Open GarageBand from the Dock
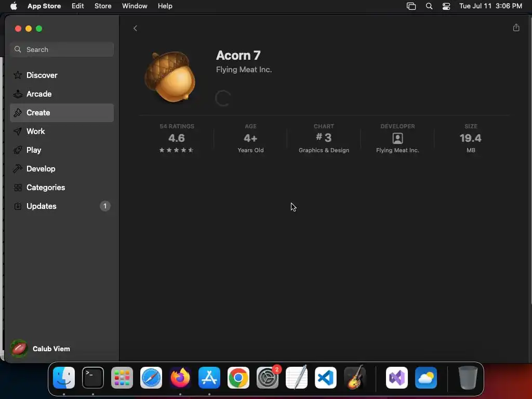532x399 pixels. pos(354,378)
